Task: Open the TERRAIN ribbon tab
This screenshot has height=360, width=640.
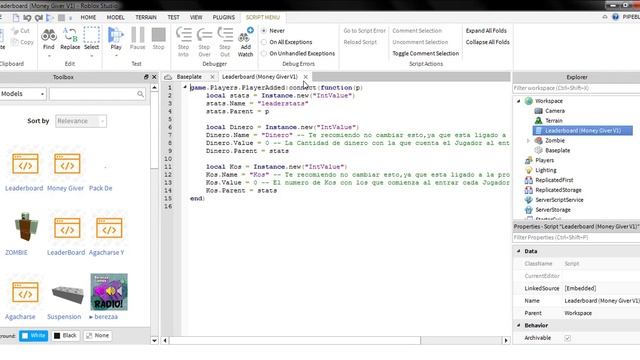Action: point(146,17)
